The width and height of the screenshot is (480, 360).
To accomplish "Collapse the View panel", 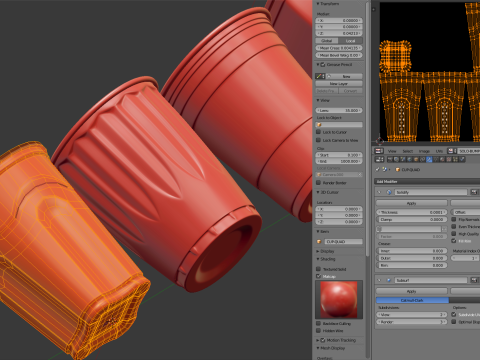I will click(x=318, y=100).
